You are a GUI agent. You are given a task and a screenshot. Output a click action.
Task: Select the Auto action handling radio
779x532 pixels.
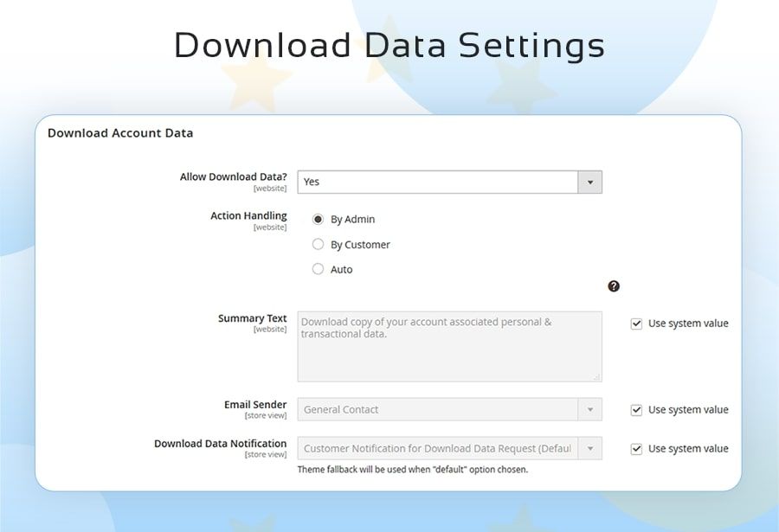[x=318, y=269]
